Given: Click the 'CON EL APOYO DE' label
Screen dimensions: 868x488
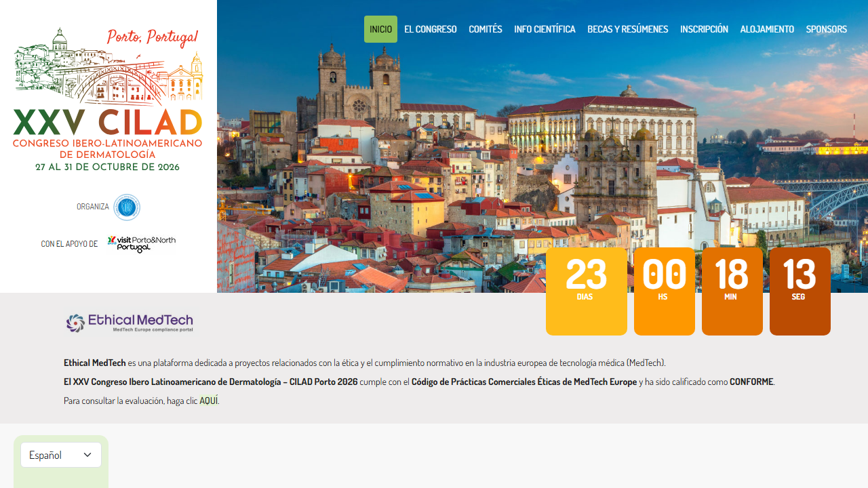Looking at the screenshot, I should click(x=69, y=244).
